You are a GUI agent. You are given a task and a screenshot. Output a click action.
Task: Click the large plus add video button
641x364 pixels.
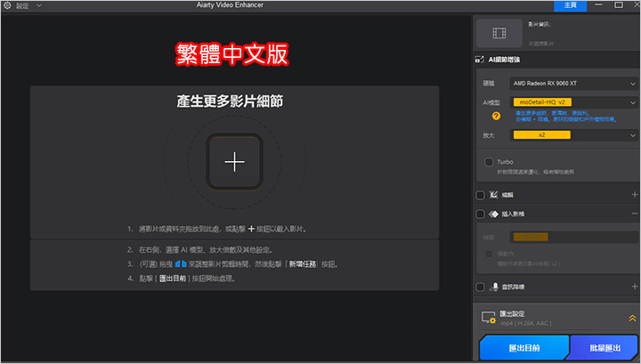[x=235, y=162]
